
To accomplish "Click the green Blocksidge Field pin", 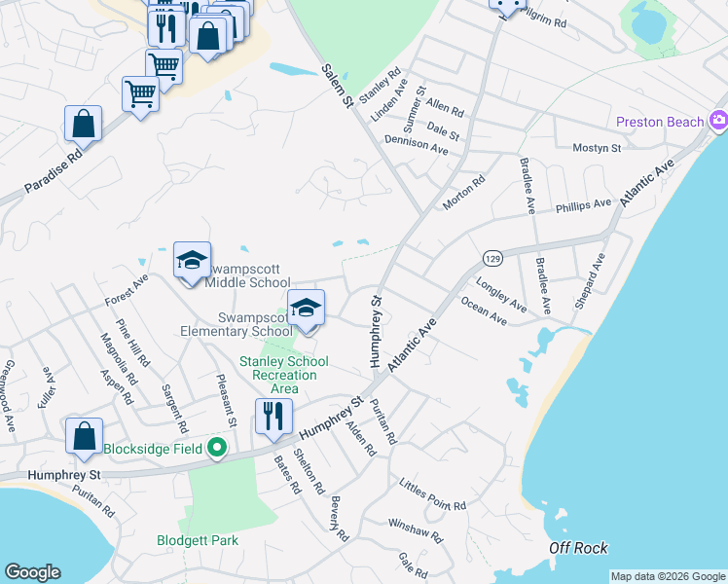I will point(217,448).
